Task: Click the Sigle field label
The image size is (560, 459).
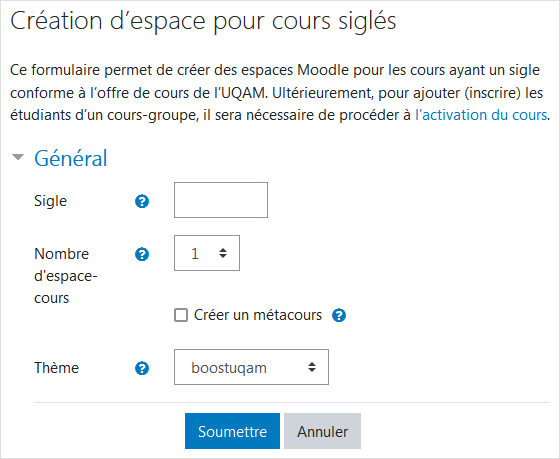Action: tap(50, 201)
